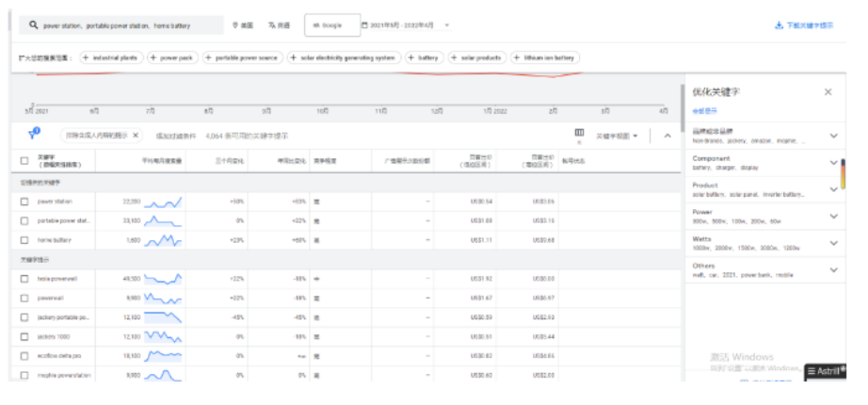Click the language translate icon
This screenshot has width=868, height=405.
click(x=272, y=25)
